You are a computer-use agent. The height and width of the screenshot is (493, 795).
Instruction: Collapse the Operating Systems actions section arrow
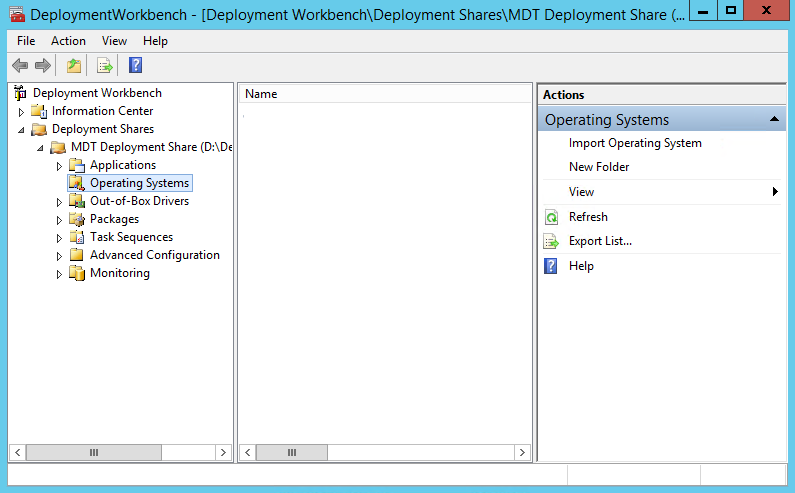[774, 119]
